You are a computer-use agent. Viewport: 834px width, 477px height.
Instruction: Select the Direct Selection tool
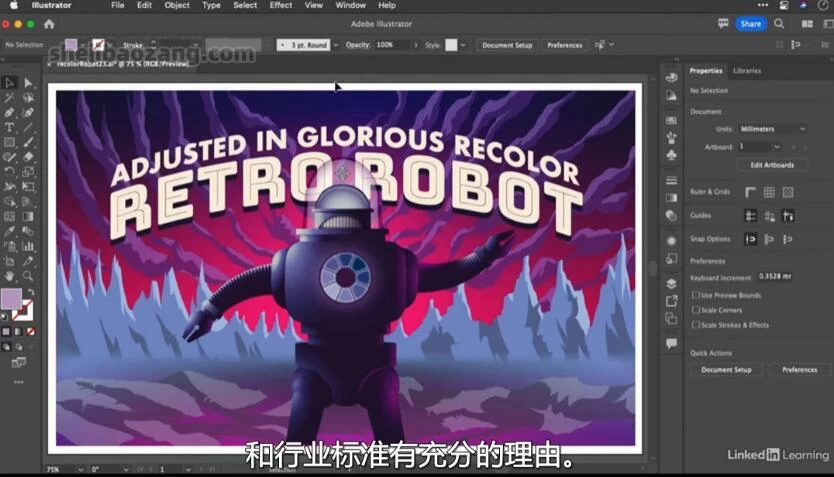[28, 83]
